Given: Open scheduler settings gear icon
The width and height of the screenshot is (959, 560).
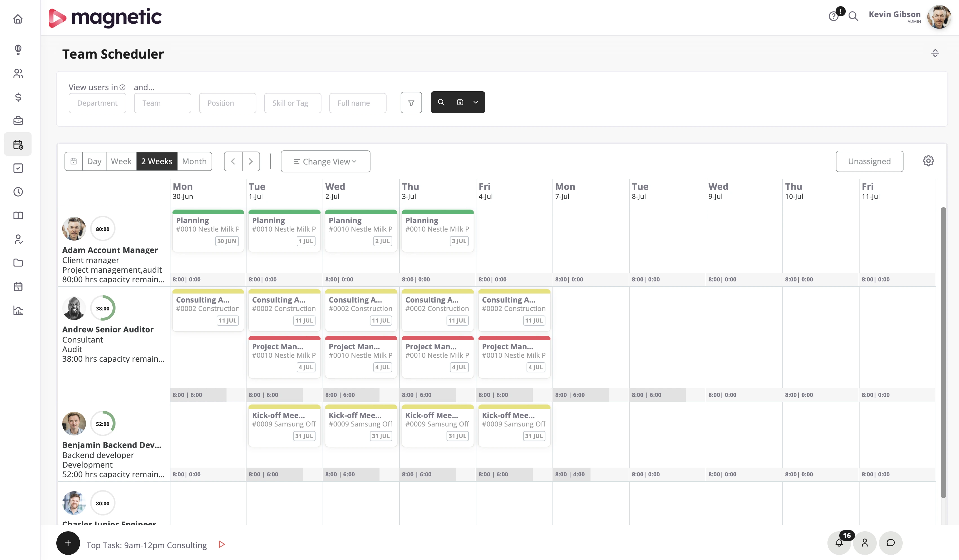Looking at the screenshot, I should pos(928,161).
